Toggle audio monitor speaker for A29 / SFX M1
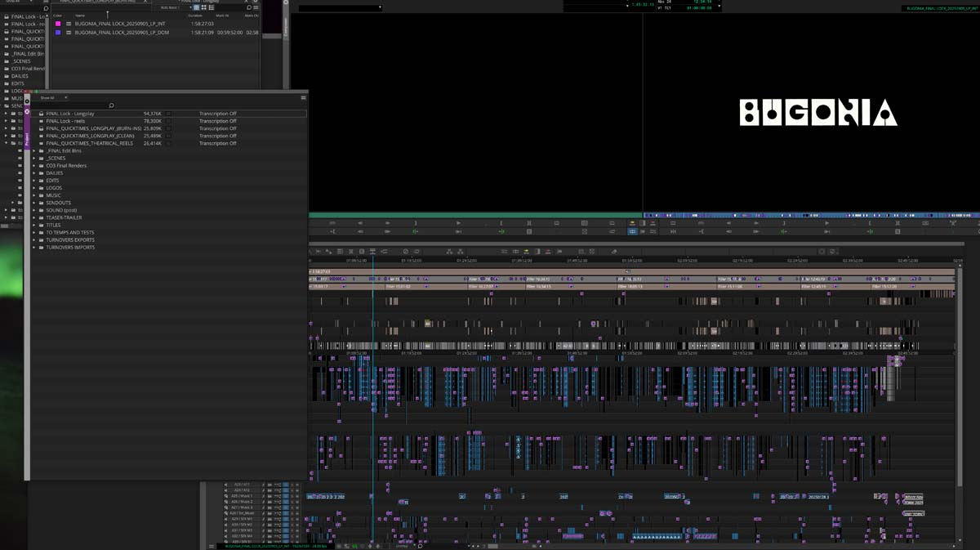 point(225,519)
